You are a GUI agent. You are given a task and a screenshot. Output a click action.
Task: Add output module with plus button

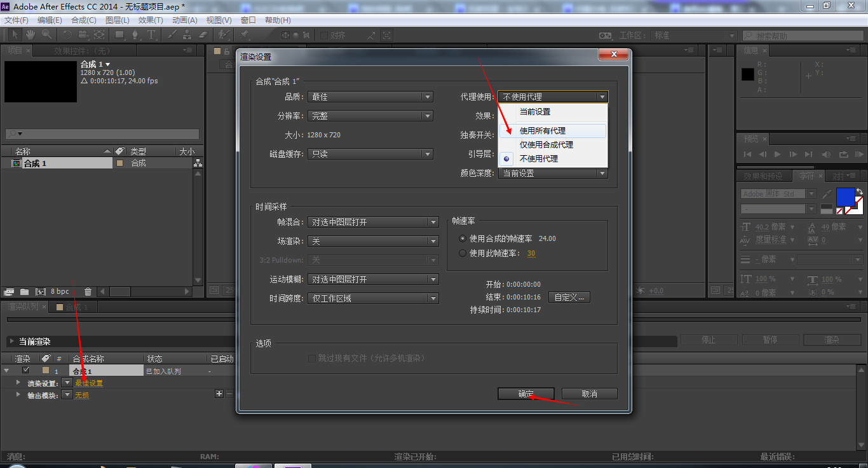pyautogui.click(x=219, y=394)
